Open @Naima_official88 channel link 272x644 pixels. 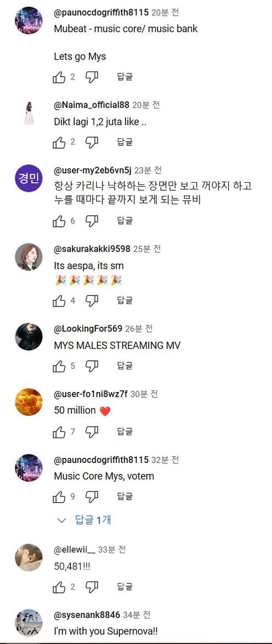pyautogui.click(x=91, y=105)
